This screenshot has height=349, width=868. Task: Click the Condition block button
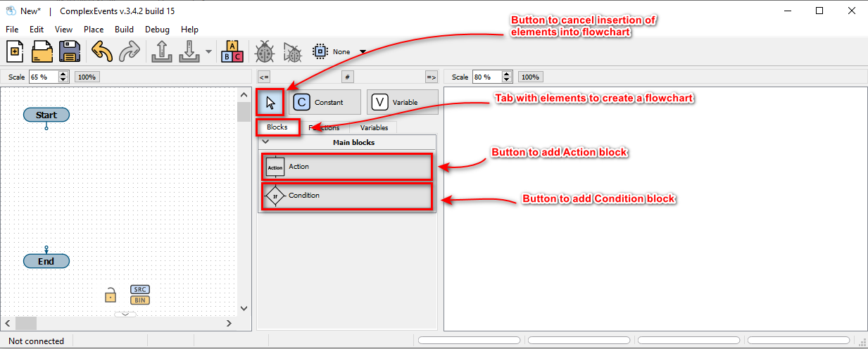click(x=347, y=196)
